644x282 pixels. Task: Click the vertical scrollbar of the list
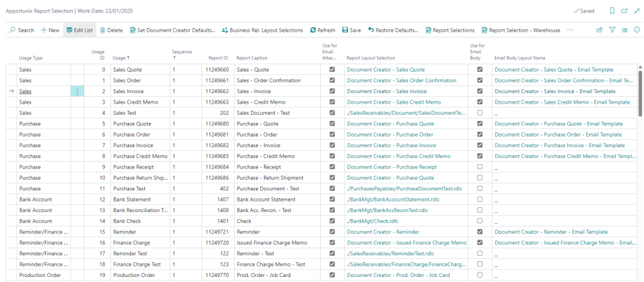(640, 94)
